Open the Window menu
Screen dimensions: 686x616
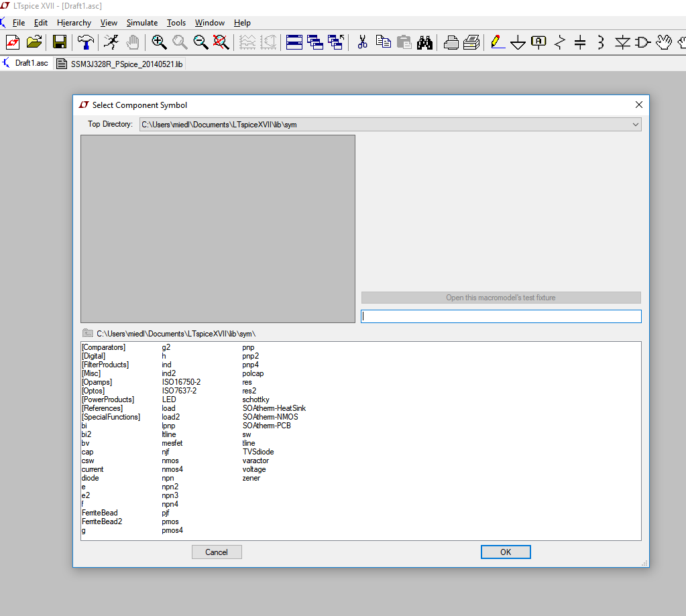click(x=210, y=23)
